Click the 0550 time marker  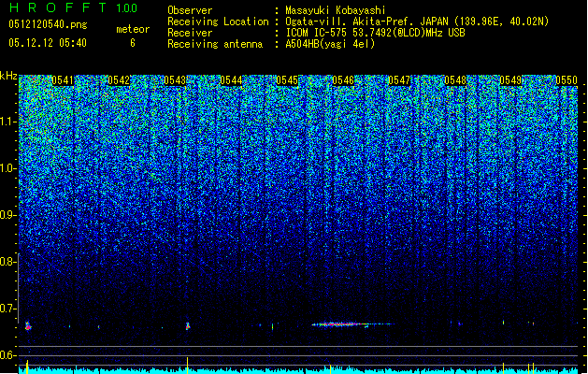pyautogui.click(x=566, y=80)
